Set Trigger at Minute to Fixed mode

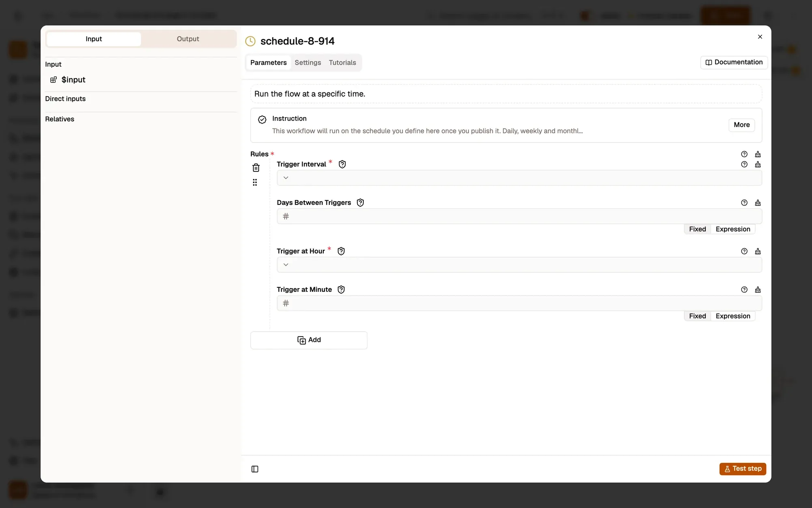698,316
